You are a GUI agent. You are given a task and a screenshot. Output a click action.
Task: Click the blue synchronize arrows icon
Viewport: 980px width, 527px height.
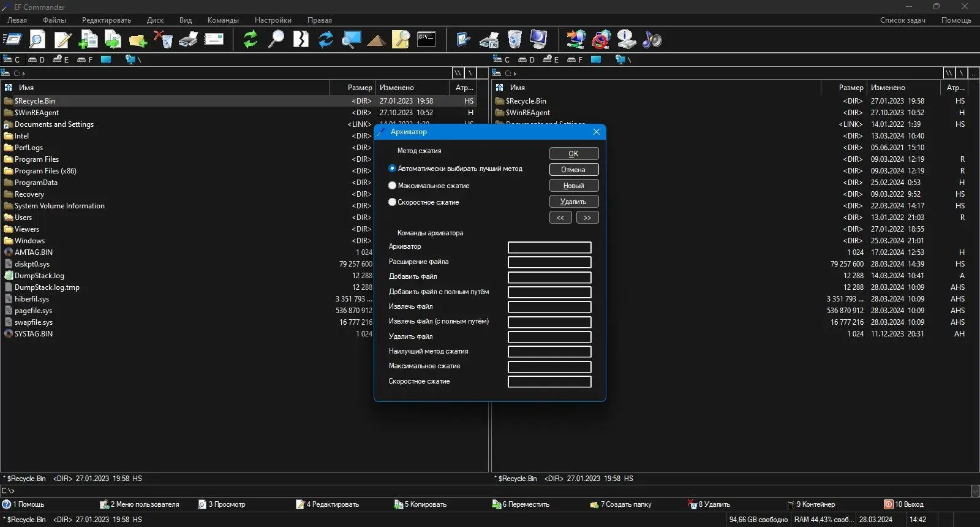tap(326, 39)
